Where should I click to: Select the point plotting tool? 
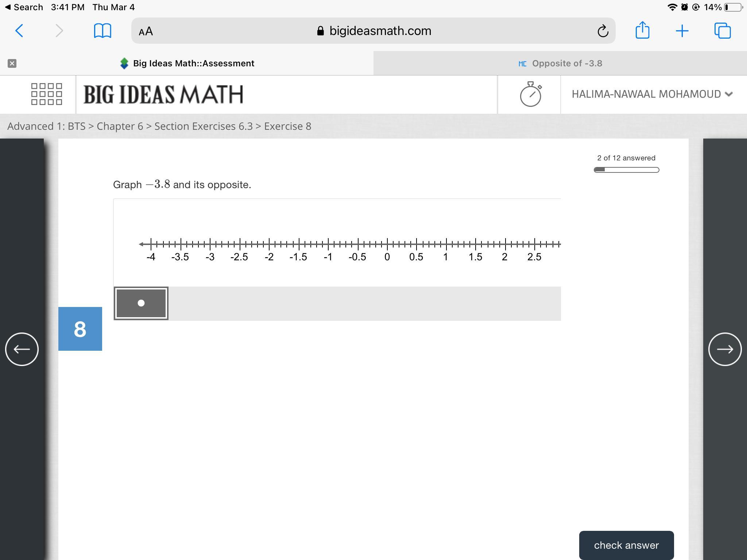tap(141, 303)
